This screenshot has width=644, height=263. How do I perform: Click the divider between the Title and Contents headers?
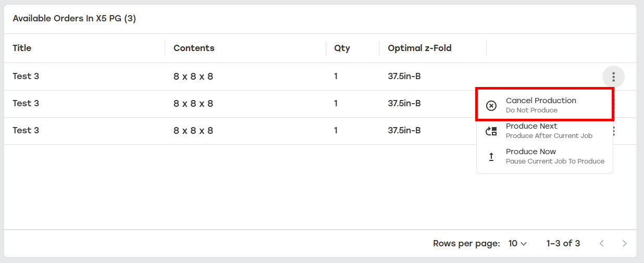(165, 48)
